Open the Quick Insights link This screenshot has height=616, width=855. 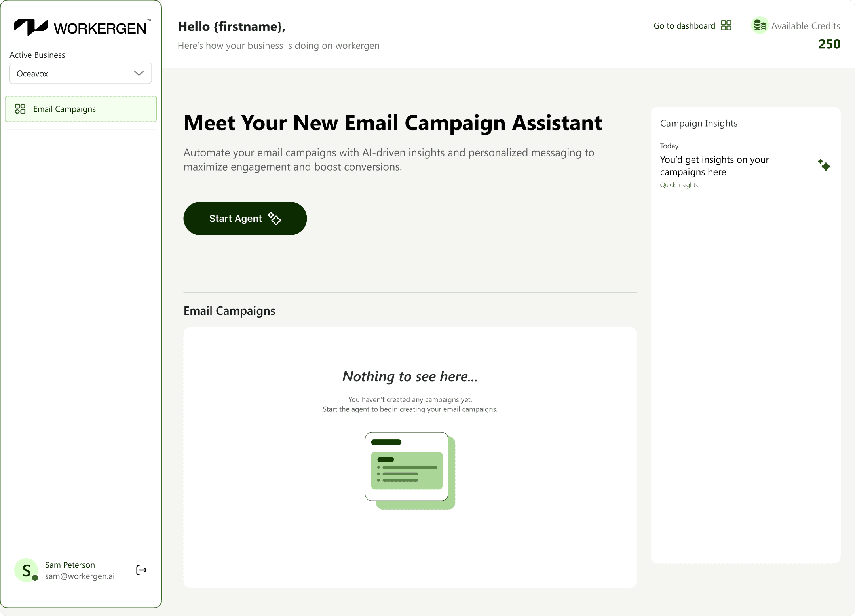[x=679, y=185]
